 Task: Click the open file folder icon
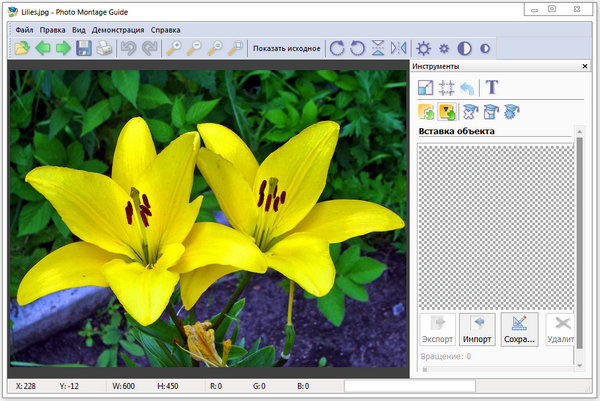[22, 48]
